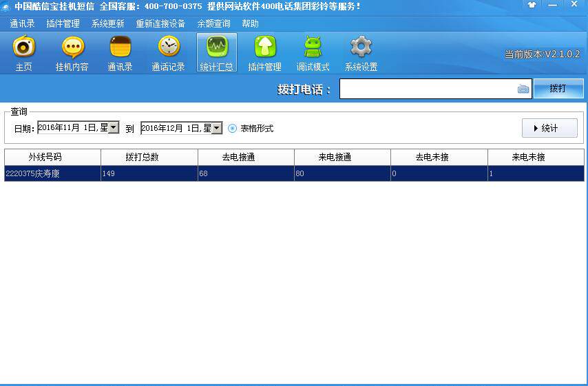The width and height of the screenshot is (588, 386).
Task: Open the 余额查询 menu
Action: click(x=213, y=23)
